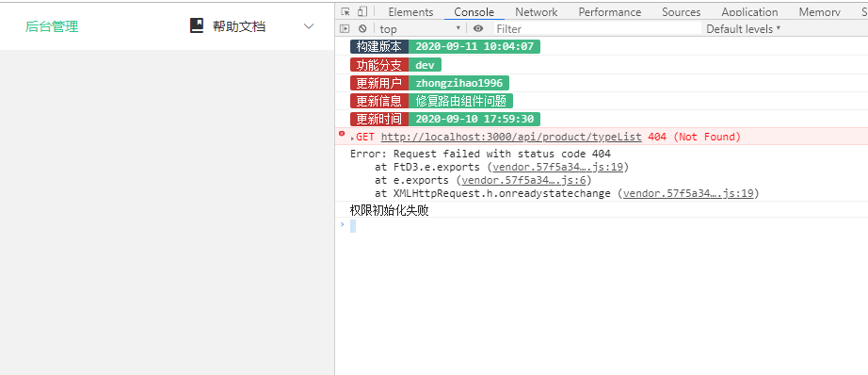
Task: Click the 构建版本 badge label
Action: tap(379, 47)
